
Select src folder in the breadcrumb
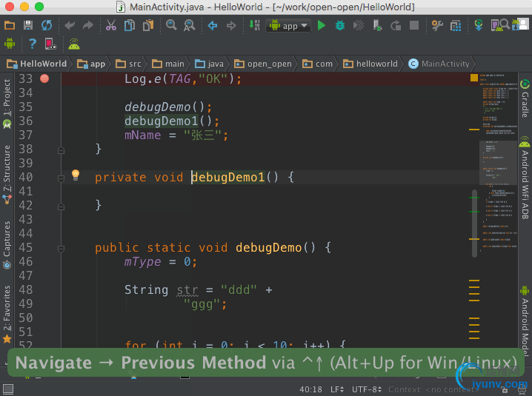click(128, 64)
